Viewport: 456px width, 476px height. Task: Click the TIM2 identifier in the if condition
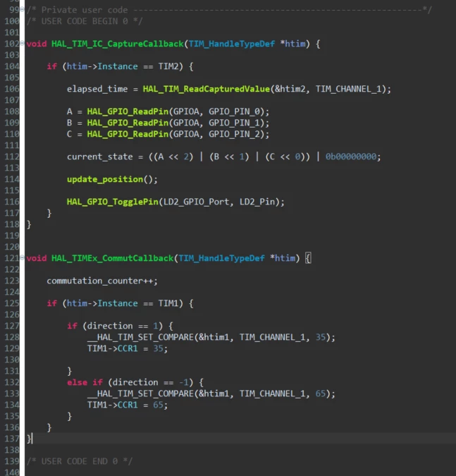click(168, 66)
